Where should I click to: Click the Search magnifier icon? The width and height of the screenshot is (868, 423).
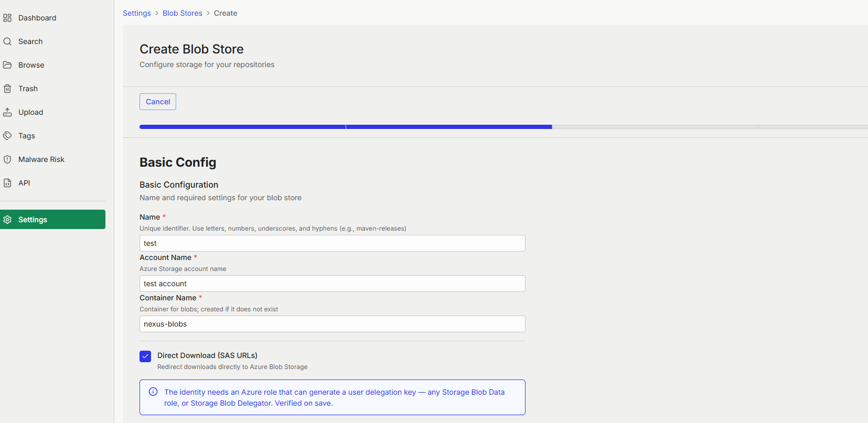coord(7,41)
